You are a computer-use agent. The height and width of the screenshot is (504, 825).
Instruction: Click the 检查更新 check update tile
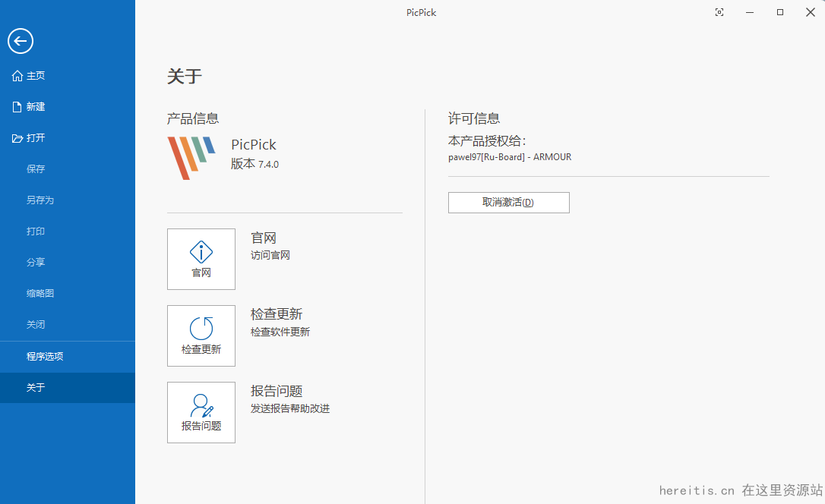click(x=201, y=335)
